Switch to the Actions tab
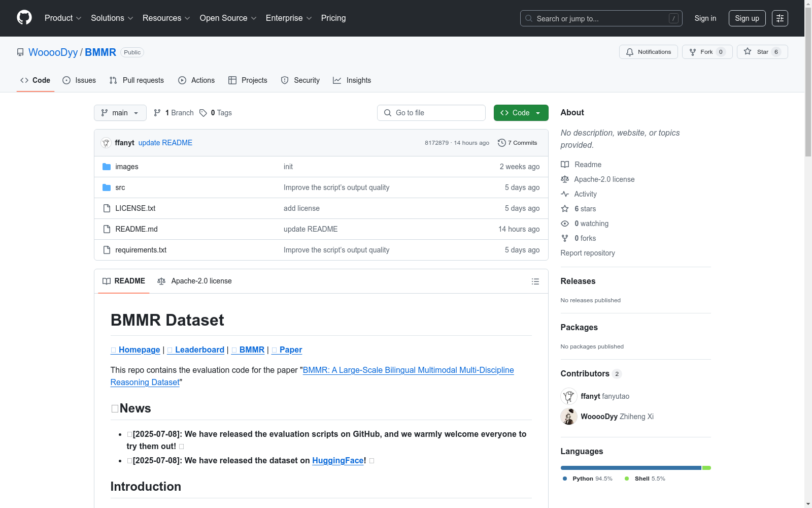This screenshot has width=812, height=508. click(x=196, y=80)
